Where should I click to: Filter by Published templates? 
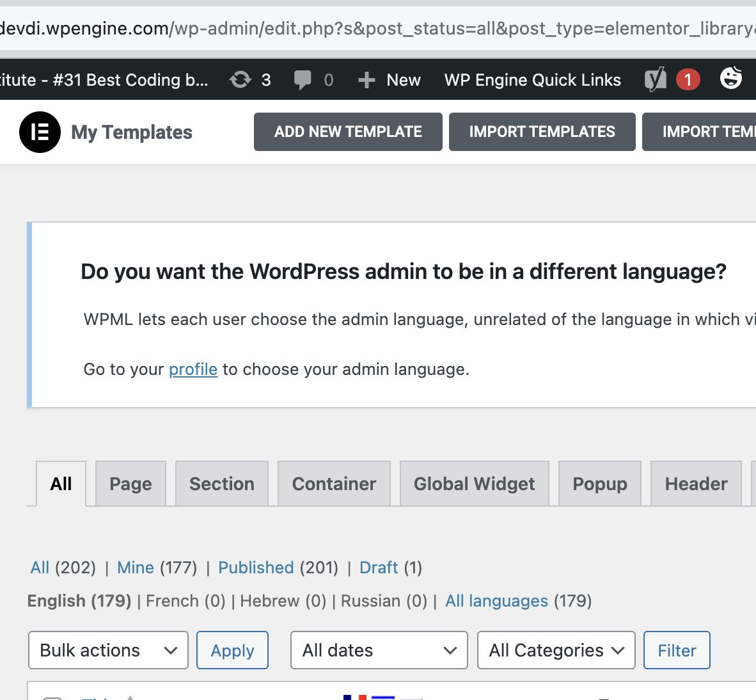(x=256, y=568)
